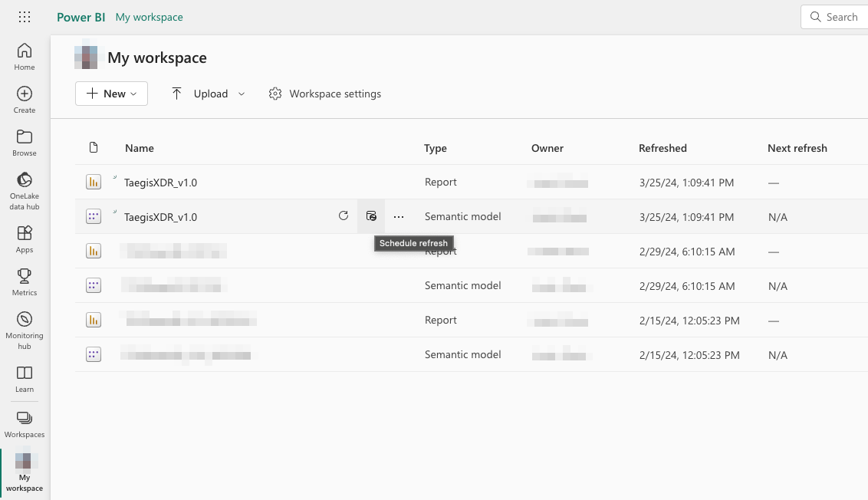This screenshot has height=500, width=868.
Task: Click the TaegisXDR_v1.0 semantic model icon
Action: [x=94, y=216]
